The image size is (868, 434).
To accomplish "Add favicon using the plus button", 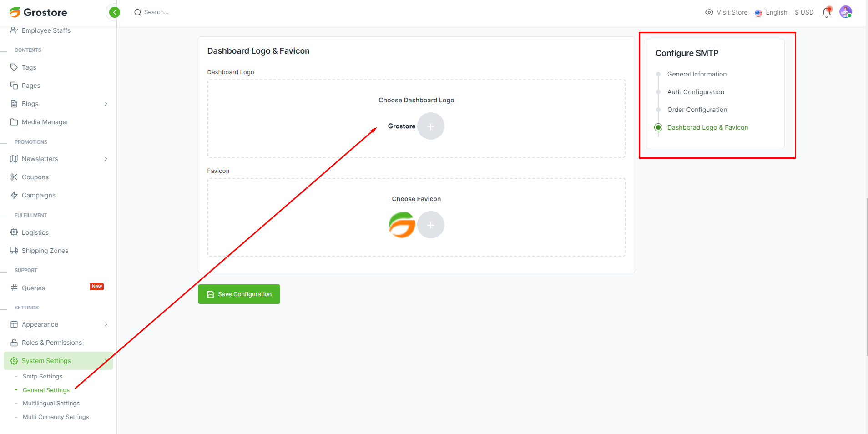I will [430, 225].
